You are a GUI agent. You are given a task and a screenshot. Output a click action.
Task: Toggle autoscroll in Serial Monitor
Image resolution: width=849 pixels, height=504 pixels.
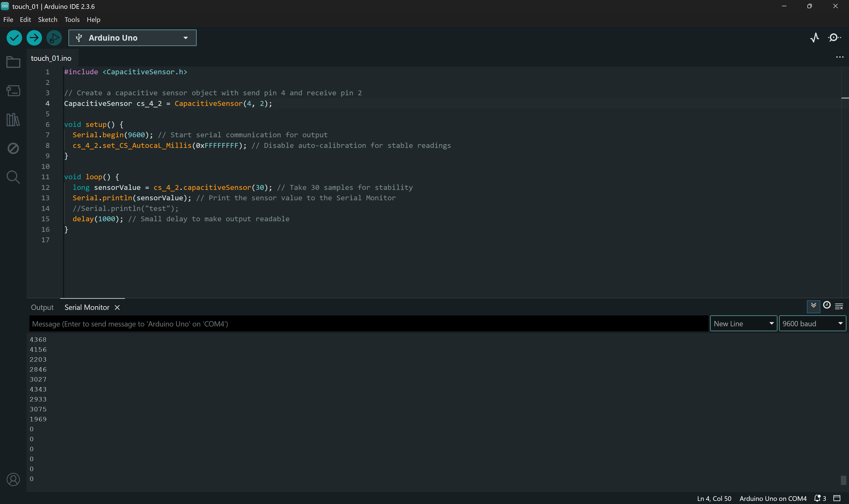click(813, 306)
